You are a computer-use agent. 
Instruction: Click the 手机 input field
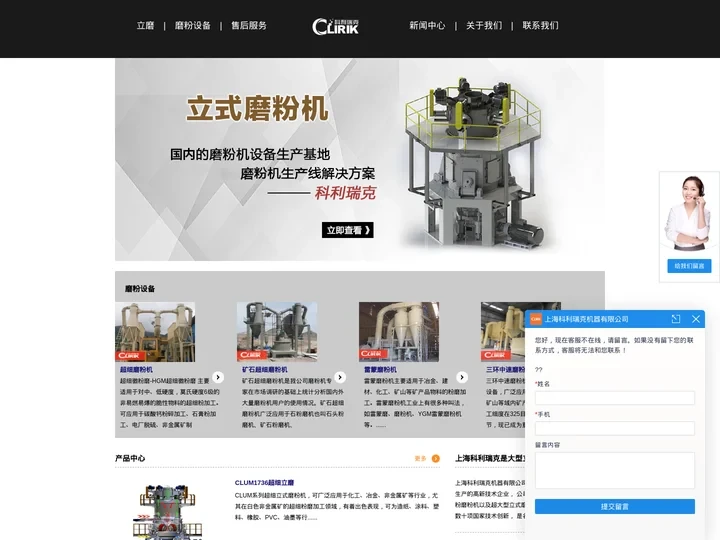pos(615,428)
